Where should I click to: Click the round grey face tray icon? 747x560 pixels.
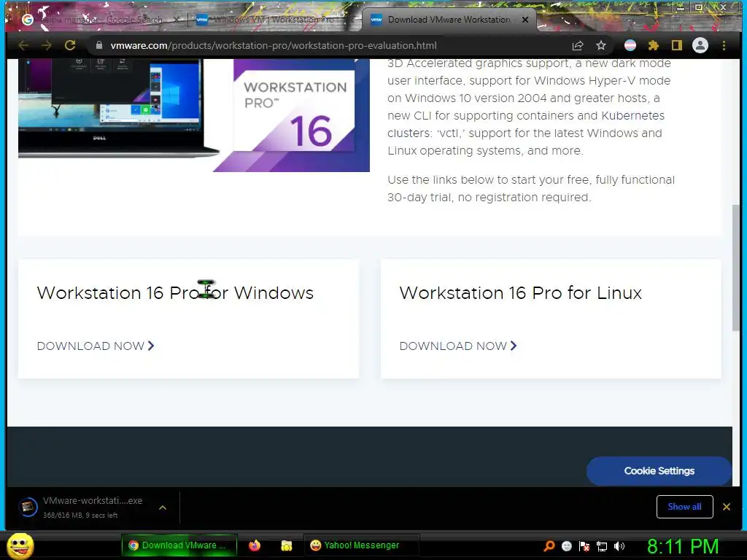coord(566,546)
